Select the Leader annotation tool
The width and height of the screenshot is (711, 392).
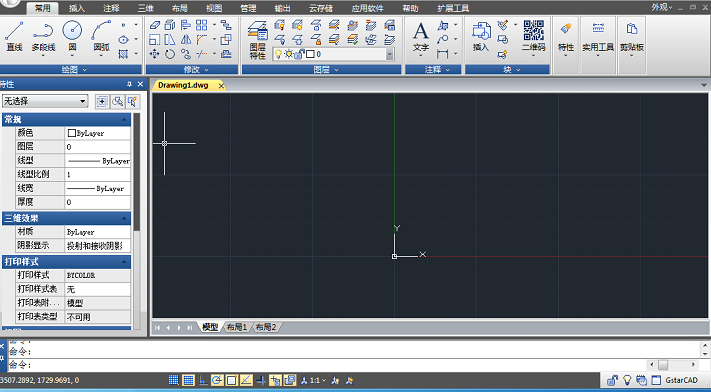pos(443,39)
